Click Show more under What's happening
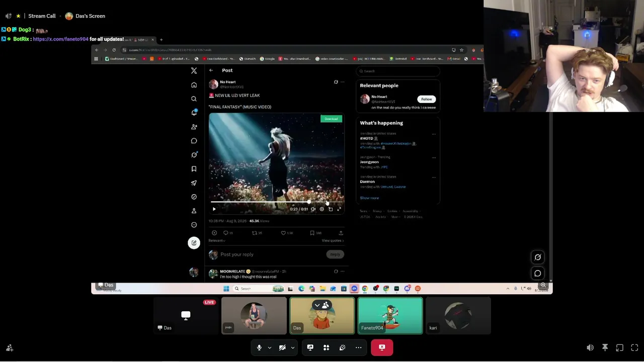The height and width of the screenshot is (362, 644). [369, 198]
